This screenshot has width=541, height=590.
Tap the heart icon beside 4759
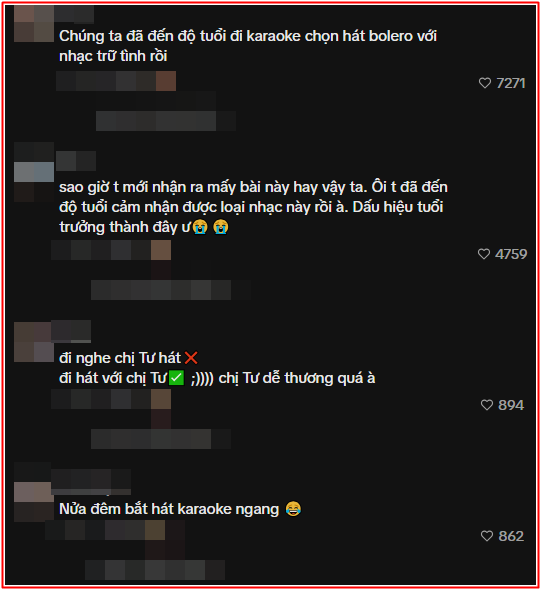point(484,254)
